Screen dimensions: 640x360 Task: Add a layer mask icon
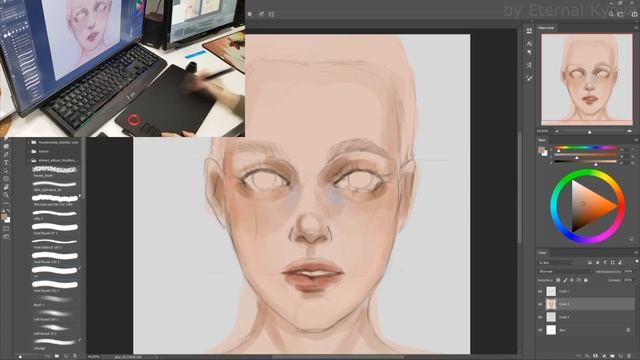596,356
